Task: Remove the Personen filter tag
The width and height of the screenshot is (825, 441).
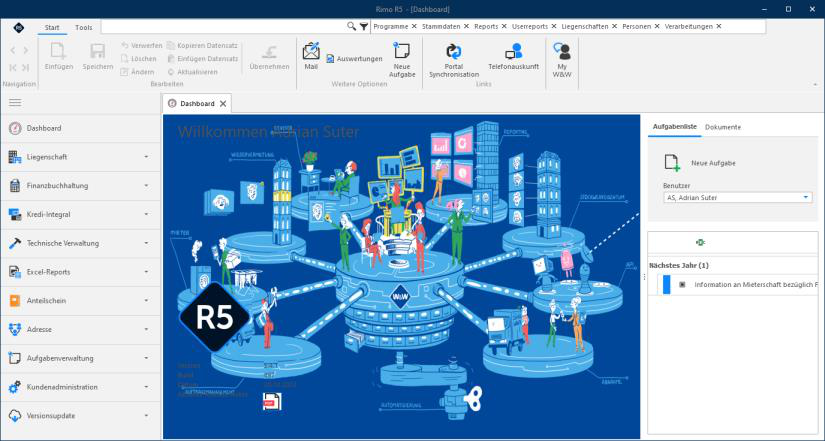Action: coord(657,26)
